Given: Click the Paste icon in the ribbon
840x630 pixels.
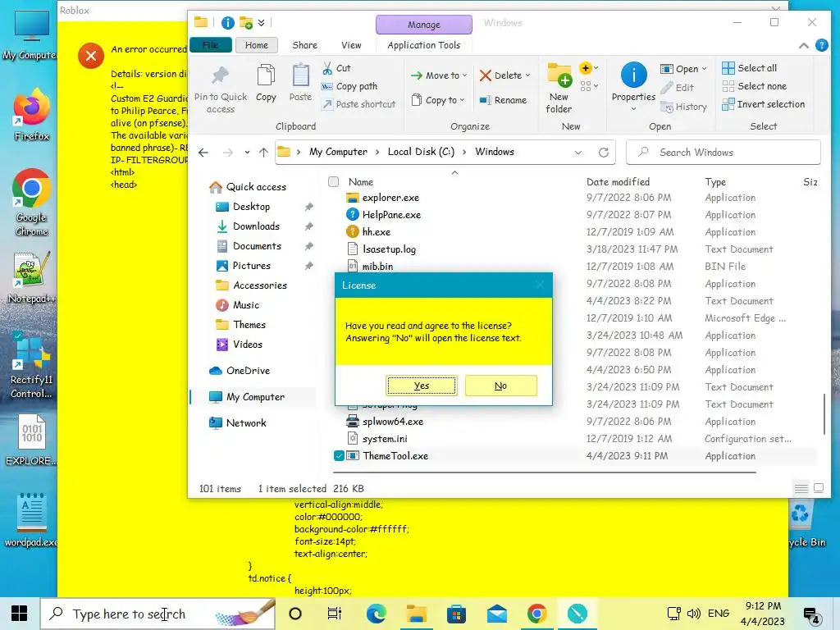Looking at the screenshot, I should coord(300,76).
